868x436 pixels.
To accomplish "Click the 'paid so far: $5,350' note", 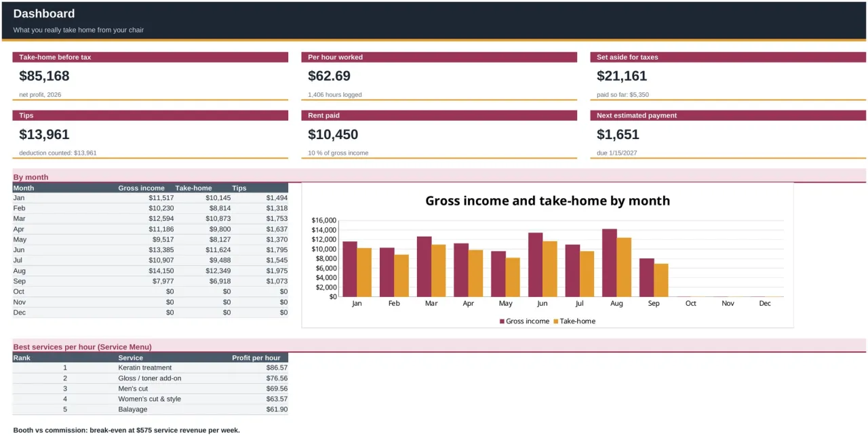I will point(623,95).
